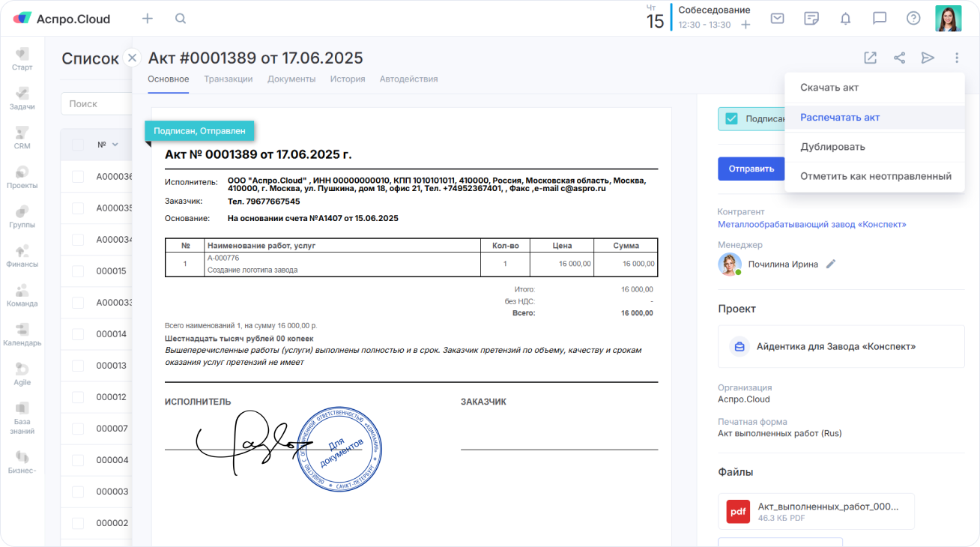The height and width of the screenshot is (547, 980).
Task: Open the Бизнес- section in the sidebar
Action: coord(22,462)
